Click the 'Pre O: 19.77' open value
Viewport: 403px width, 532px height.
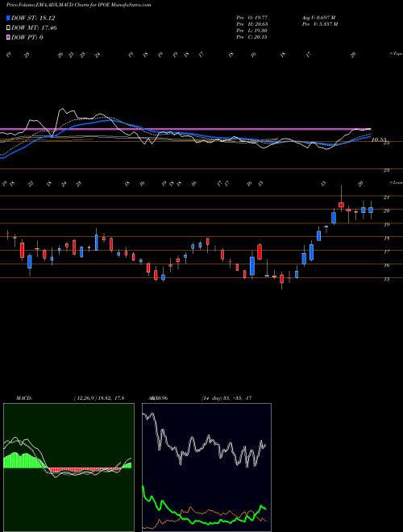(252, 17)
